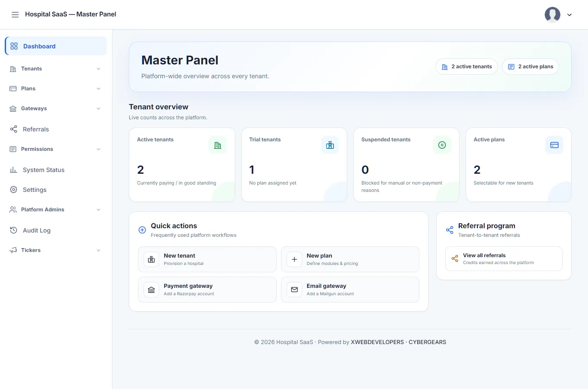Click the Settings gear icon in sidebar
Viewport: 588px width, 389px height.
click(x=14, y=190)
